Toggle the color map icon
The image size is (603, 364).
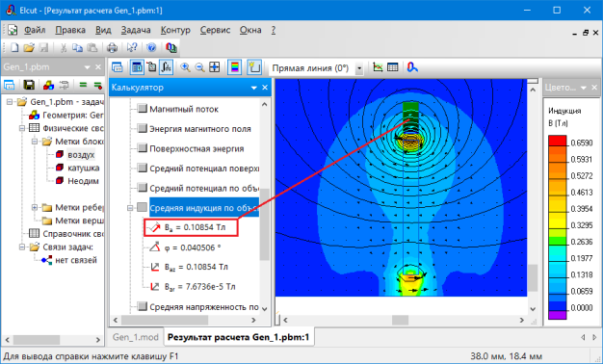point(235,67)
